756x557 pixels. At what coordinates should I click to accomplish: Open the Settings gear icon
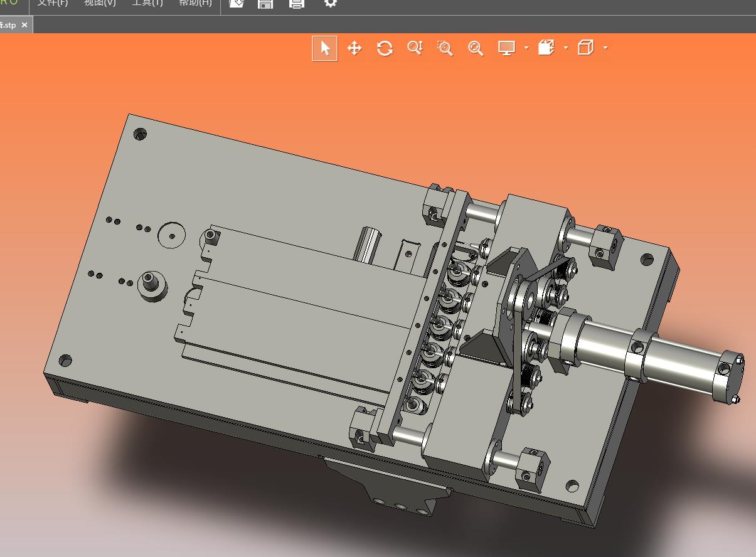[330, 3]
